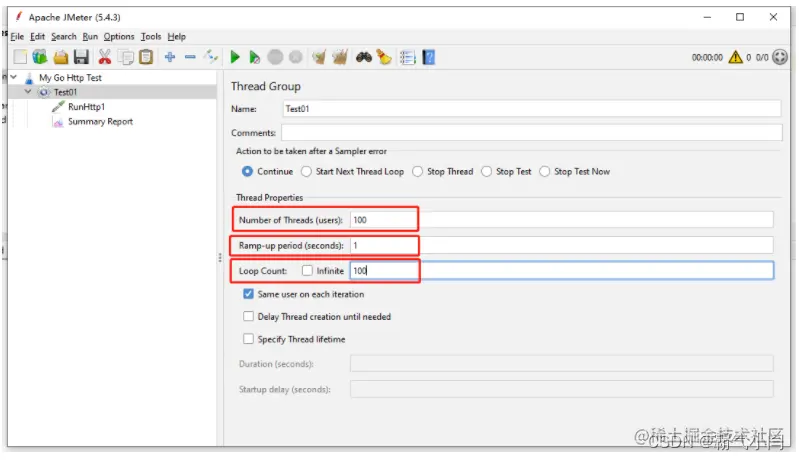Viewport: 799px width, 460px height.
Task: Click the Collapse All minus icon
Action: (190, 57)
